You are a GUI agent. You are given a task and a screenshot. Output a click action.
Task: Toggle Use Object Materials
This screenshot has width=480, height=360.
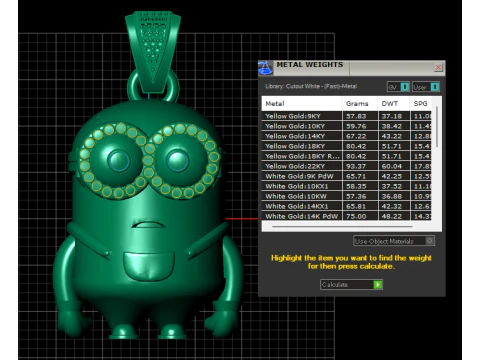tap(394, 241)
